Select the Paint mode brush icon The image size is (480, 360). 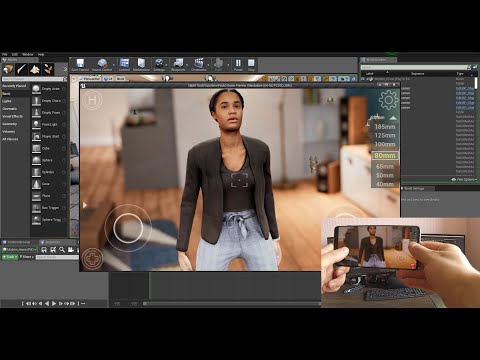[x=22, y=69]
